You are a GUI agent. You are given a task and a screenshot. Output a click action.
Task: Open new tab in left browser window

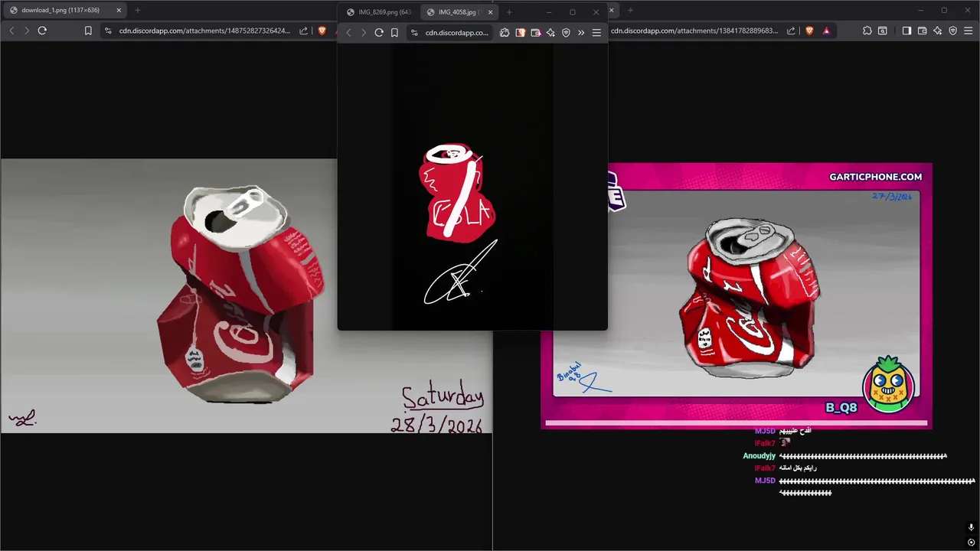click(137, 11)
